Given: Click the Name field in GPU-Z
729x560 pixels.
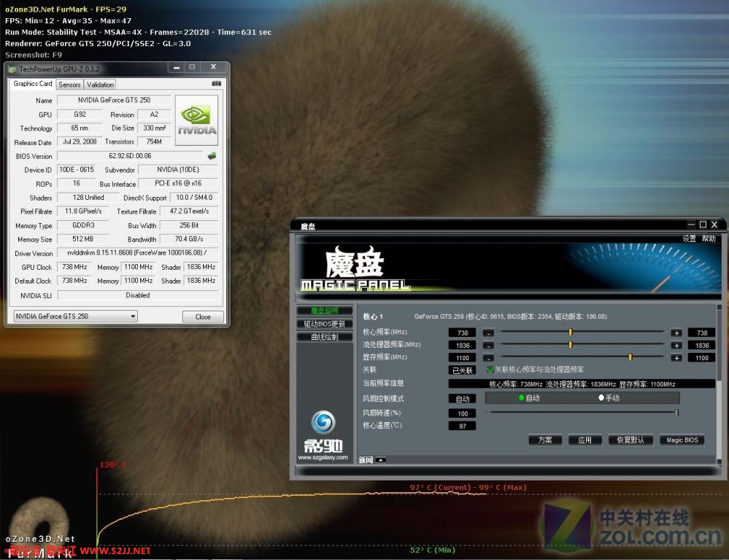Looking at the screenshot, I should pos(114,100).
